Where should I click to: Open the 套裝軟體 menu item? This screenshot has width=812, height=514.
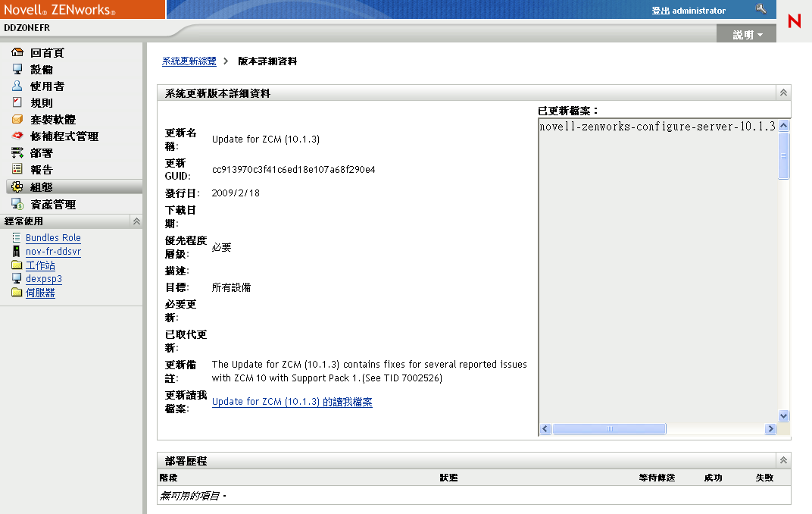coord(53,119)
